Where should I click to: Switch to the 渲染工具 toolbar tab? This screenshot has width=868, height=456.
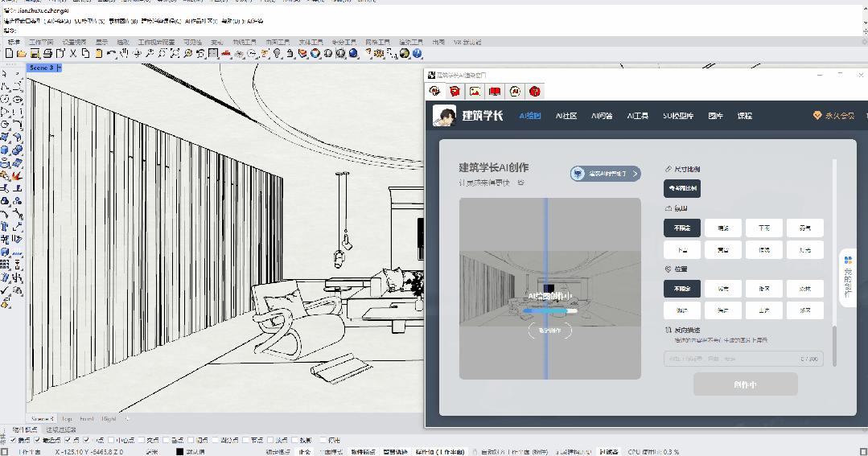click(411, 42)
